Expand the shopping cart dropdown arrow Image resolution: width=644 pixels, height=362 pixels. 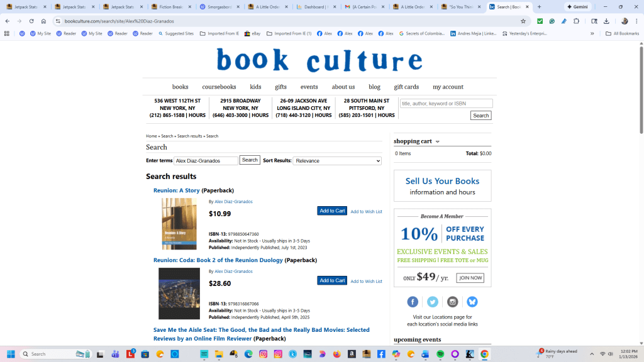click(x=438, y=142)
